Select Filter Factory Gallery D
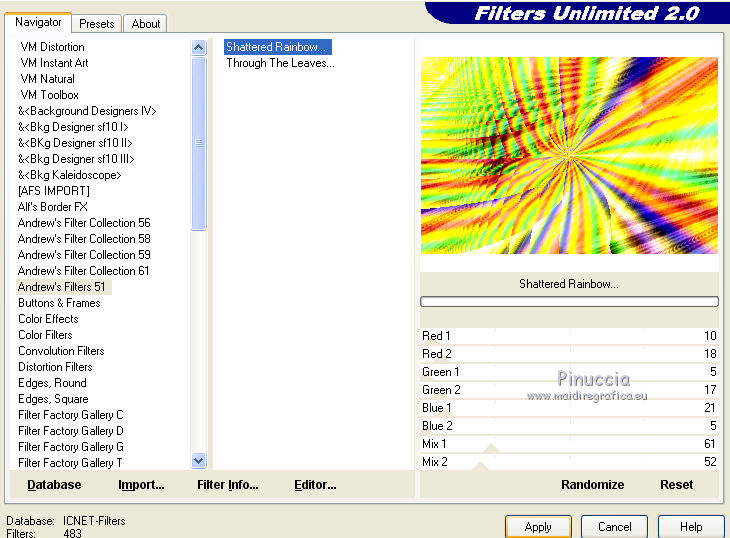The height and width of the screenshot is (538, 730). [71, 431]
